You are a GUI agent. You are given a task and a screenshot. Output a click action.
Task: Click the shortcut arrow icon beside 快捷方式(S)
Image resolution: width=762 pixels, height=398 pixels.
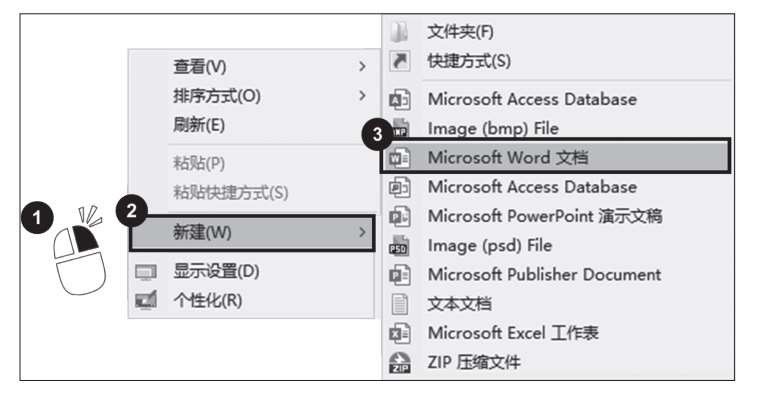pos(399,61)
